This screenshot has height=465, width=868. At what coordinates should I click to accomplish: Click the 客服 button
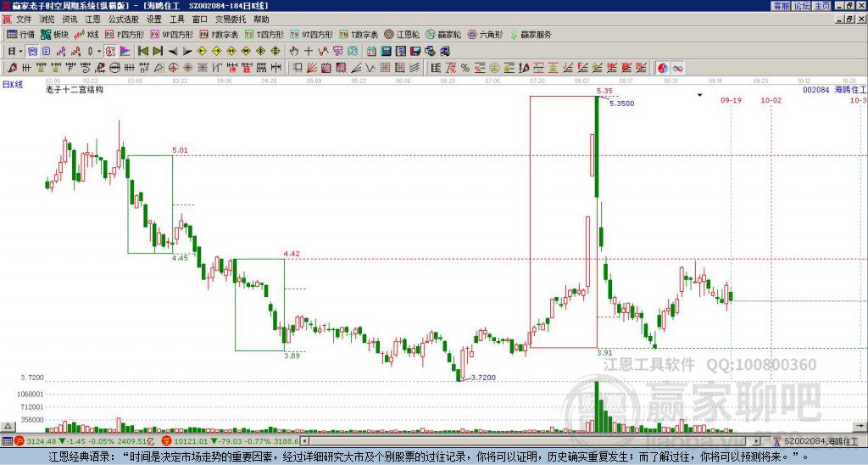click(782, 6)
